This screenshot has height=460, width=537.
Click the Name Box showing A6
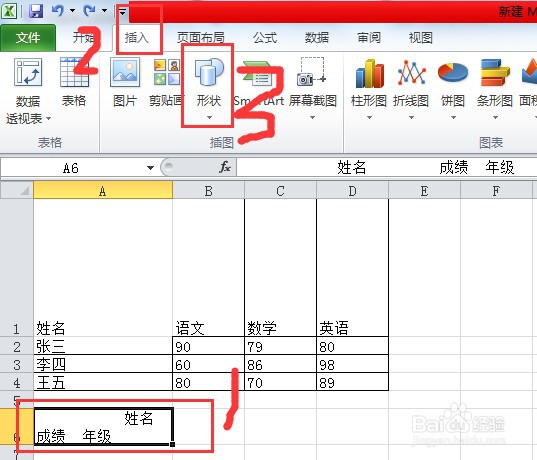(x=72, y=168)
